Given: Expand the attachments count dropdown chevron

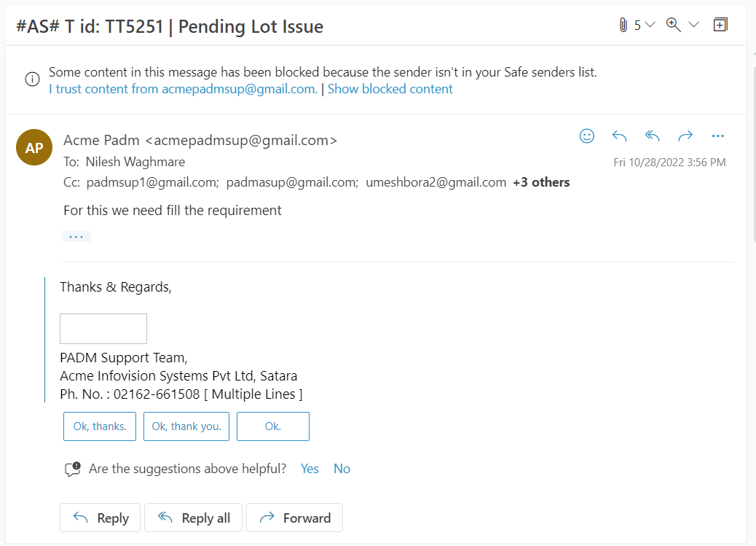Looking at the screenshot, I should (650, 25).
